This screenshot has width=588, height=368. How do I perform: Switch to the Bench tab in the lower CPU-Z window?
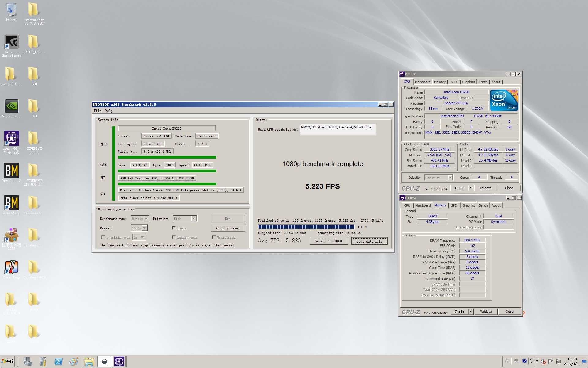point(483,205)
